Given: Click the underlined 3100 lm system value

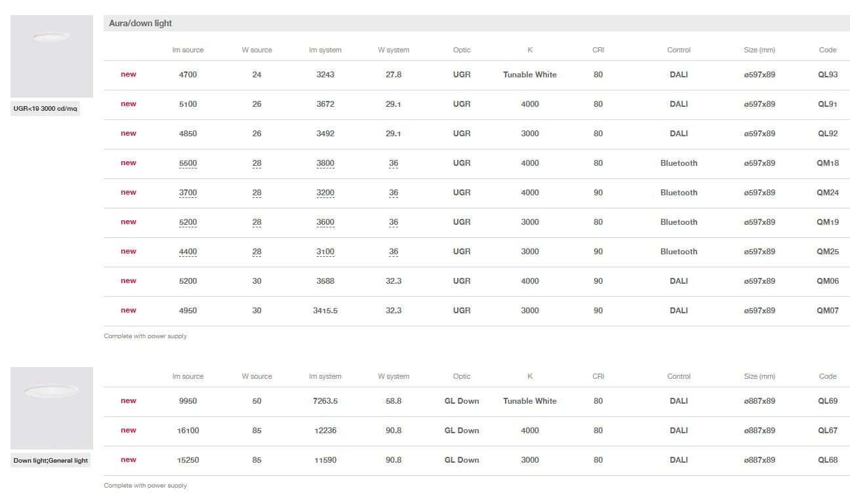Looking at the screenshot, I should coord(325,252).
